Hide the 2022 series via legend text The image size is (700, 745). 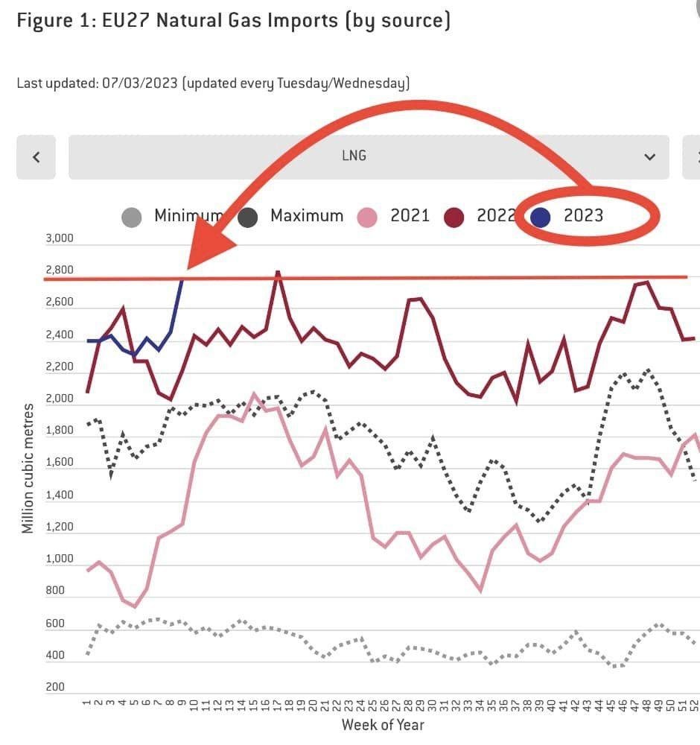[496, 216]
